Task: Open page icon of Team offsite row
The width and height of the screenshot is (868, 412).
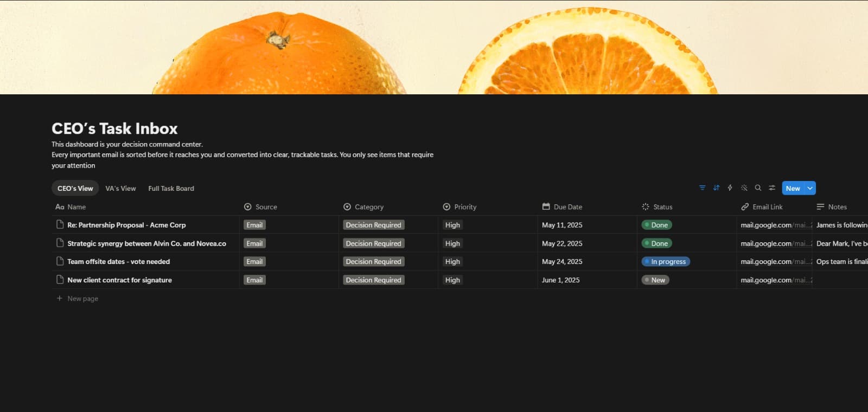Action: [x=60, y=261]
